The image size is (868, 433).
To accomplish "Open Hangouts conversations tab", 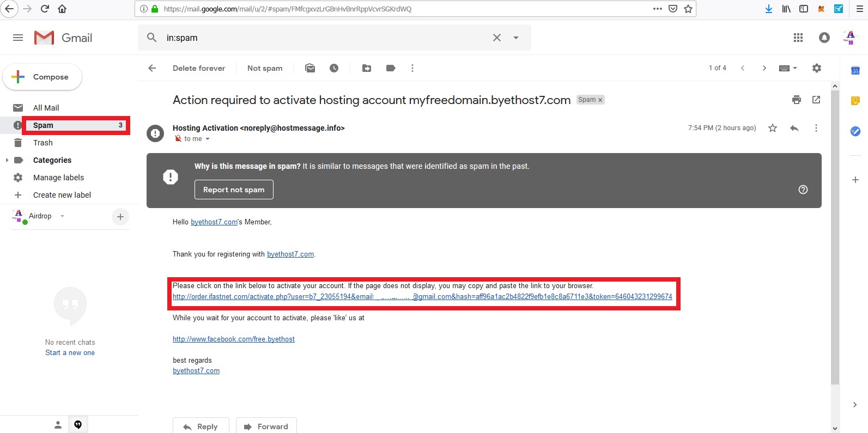I will pos(78,425).
